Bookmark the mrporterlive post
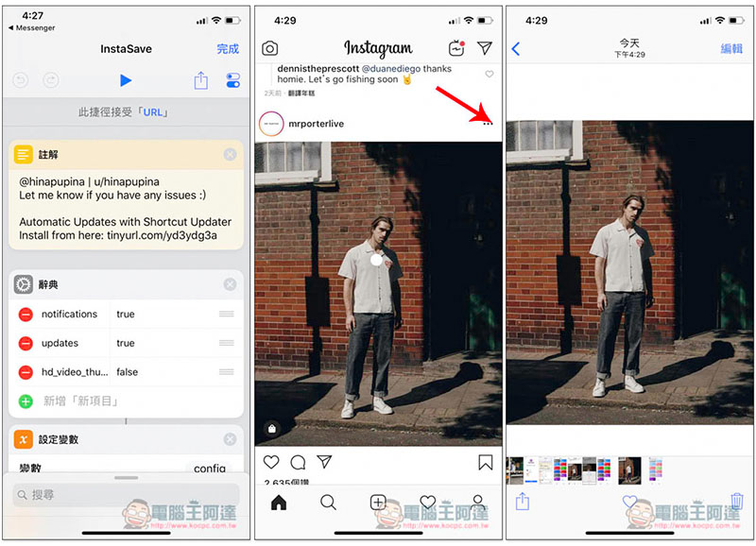756x546 pixels. point(486,462)
